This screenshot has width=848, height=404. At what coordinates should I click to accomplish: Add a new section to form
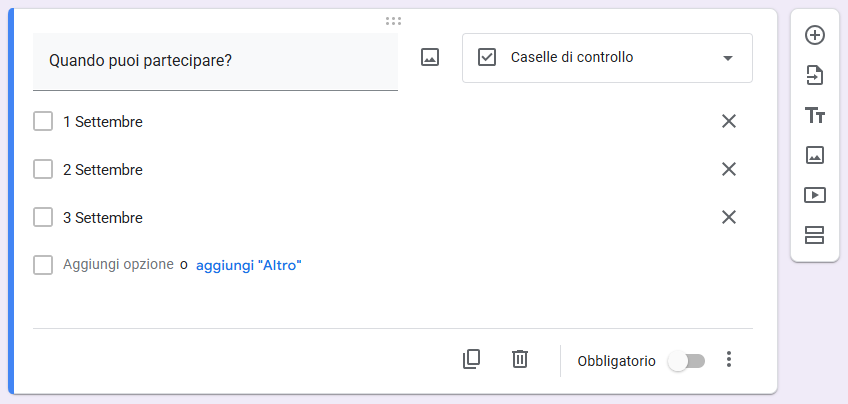point(815,235)
